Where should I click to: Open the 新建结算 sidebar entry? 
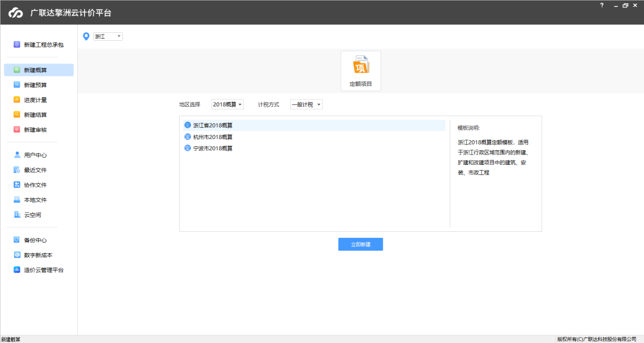[35, 115]
